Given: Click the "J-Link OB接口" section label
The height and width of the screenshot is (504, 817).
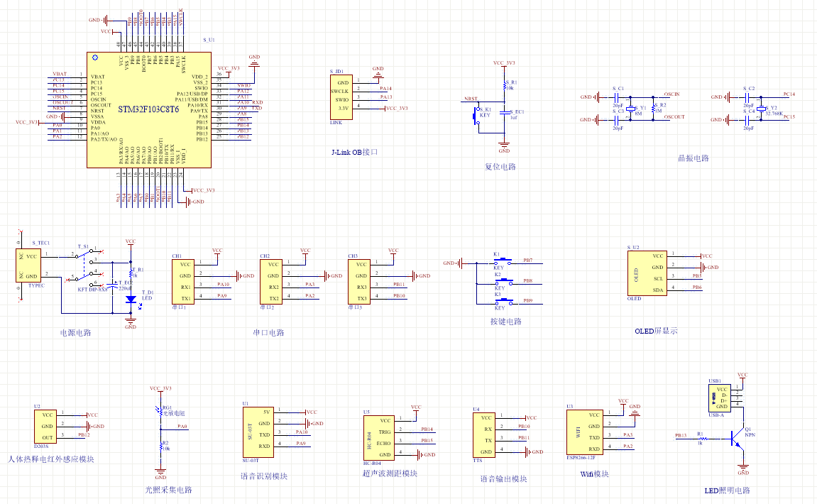Looking at the screenshot, I should (x=354, y=152).
